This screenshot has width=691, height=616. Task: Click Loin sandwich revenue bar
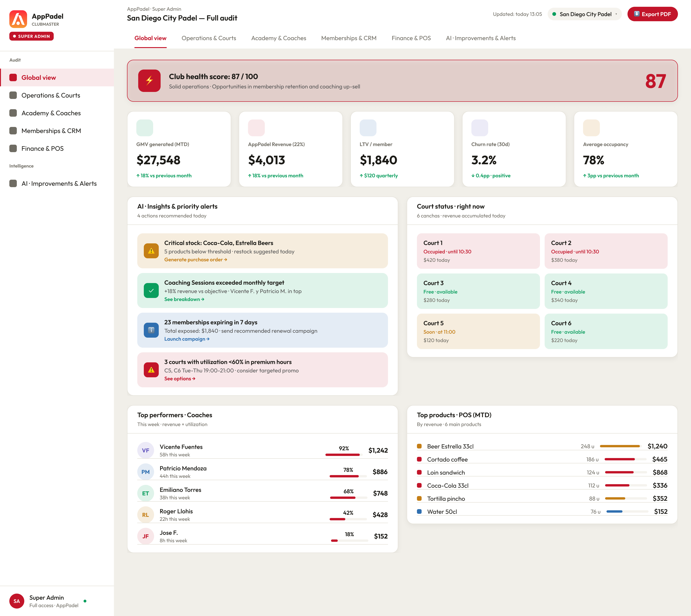(x=626, y=472)
